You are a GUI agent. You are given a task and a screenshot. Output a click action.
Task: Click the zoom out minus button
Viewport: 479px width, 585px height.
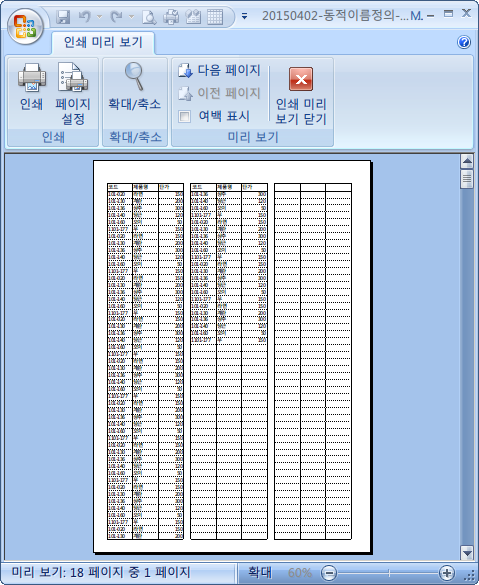pyautogui.click(x=329, y=572)
